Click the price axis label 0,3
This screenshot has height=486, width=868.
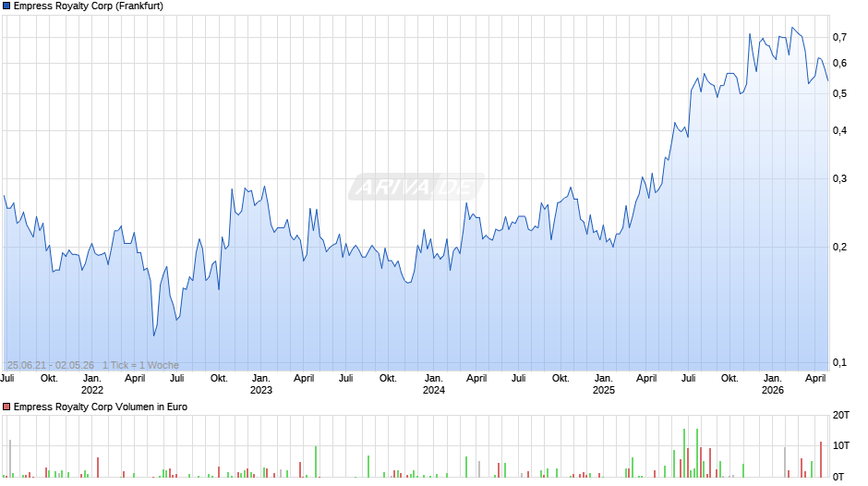tap(839, 178)
